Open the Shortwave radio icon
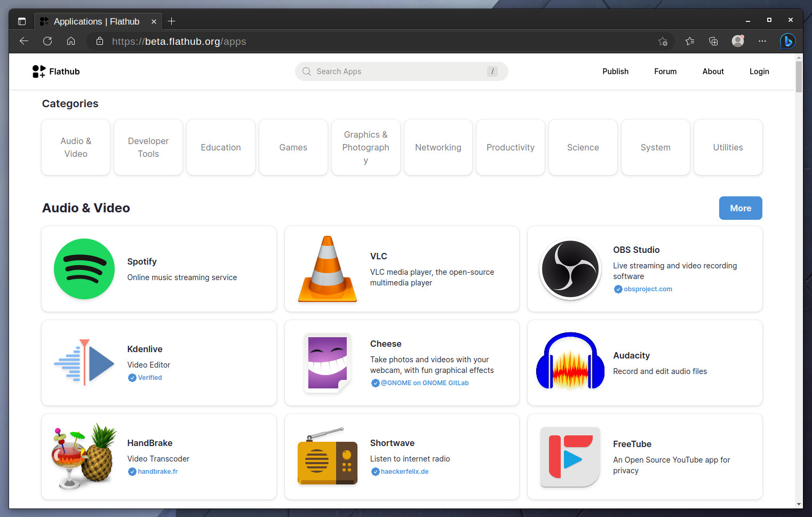Image resolution: width=812 pixels, height=517 pixels. (x=328, y=456)
